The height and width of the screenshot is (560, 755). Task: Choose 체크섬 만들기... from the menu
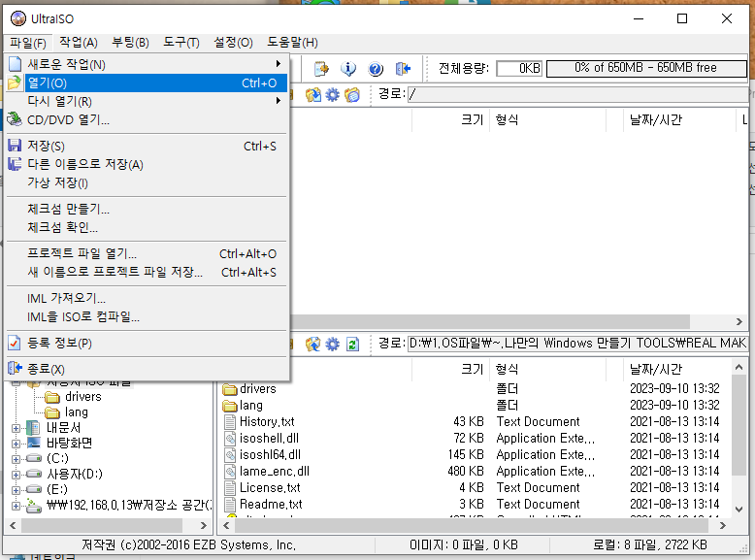tap(146, 209)
